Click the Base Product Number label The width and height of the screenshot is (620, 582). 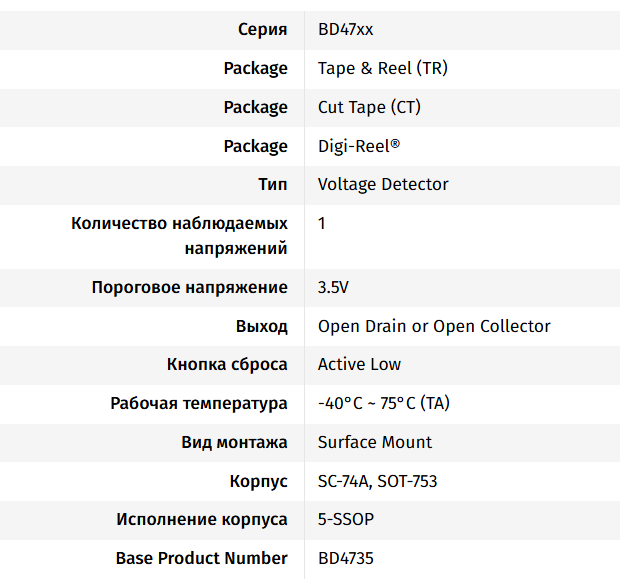click(x=202, y=559)
